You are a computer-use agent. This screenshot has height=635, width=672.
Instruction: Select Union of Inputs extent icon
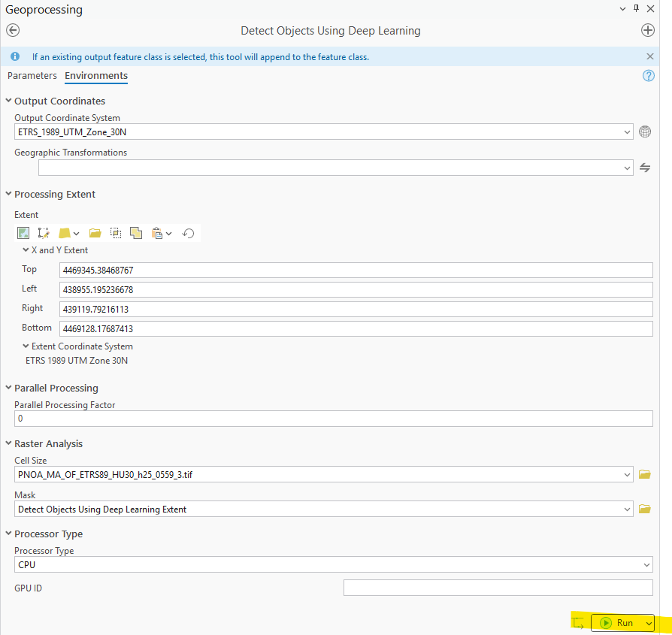[136, 233]
